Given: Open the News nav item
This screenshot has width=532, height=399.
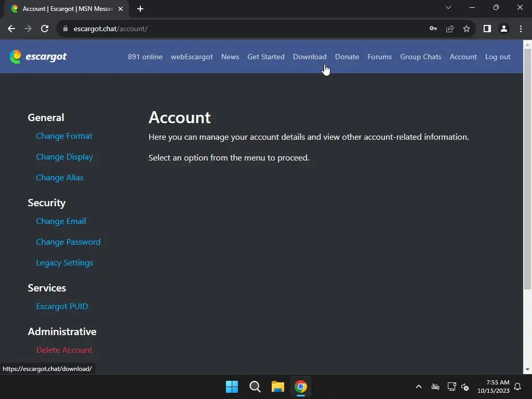Looking at the screenshot, I should (x=230, y=57).
